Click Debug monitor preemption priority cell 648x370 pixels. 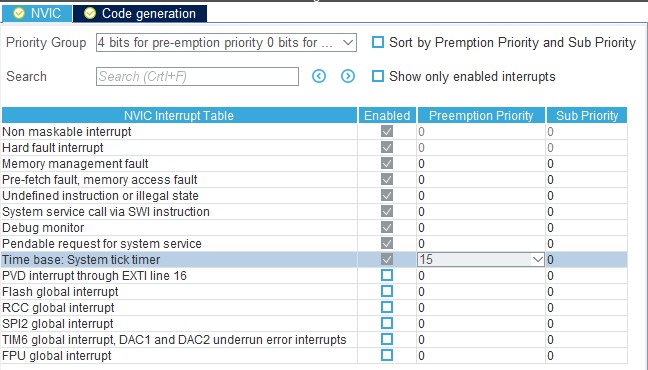coord(481,228)
